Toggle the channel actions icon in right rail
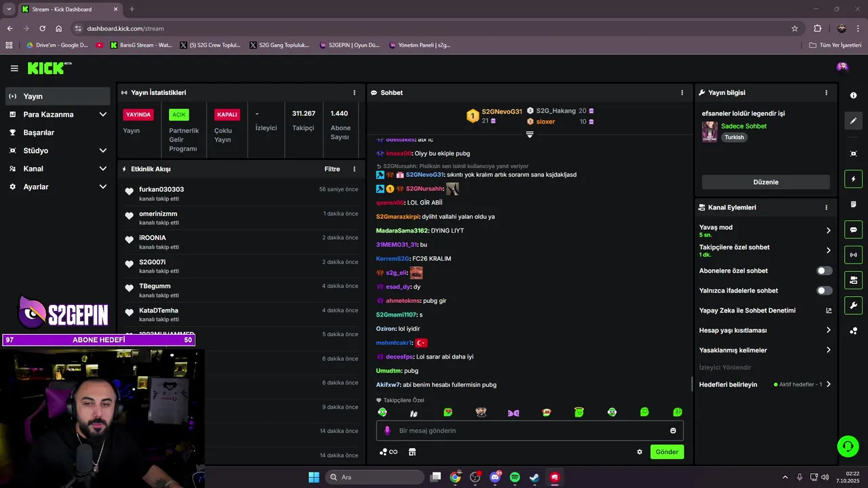Image resolution: width=868 pixels, height=488 pixels. 853,280
